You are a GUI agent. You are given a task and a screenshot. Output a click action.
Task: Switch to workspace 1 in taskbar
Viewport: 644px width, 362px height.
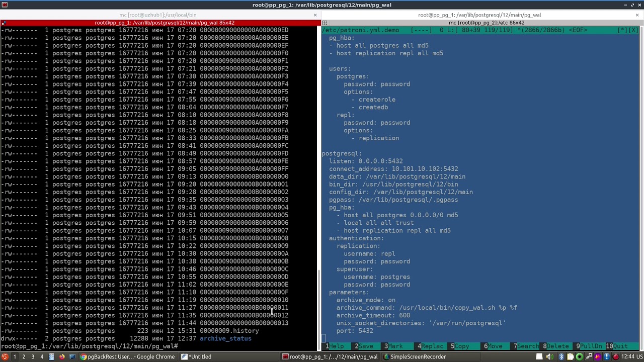15,357
